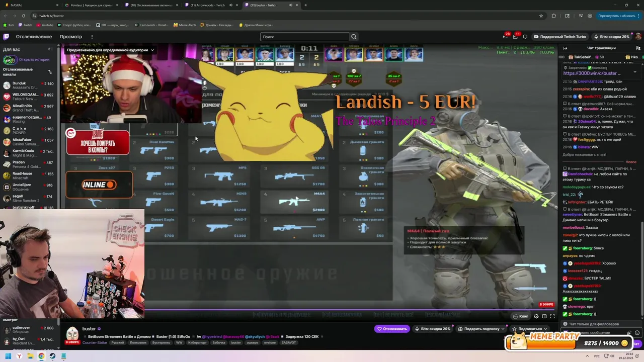
Task: Focus the Twitch search field
Action: (x=304, y=37)
